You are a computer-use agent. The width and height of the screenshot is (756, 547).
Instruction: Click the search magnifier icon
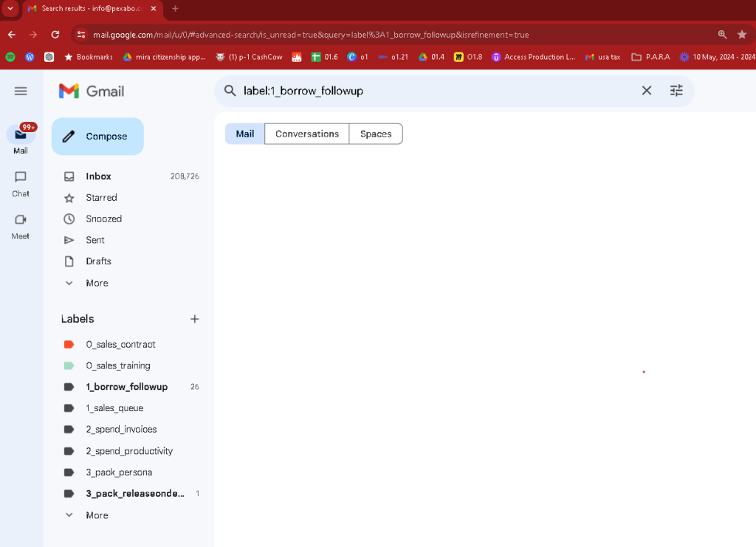click(230, 91)
